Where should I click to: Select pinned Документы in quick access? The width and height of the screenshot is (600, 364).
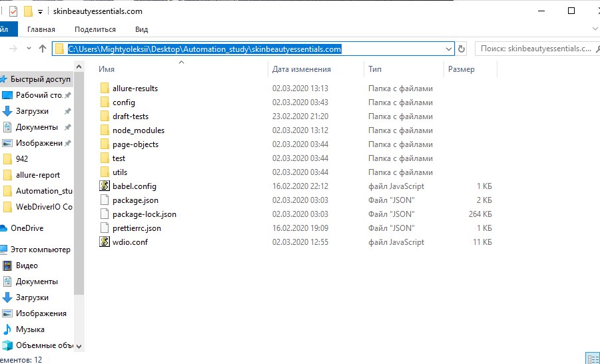[37, 127]
